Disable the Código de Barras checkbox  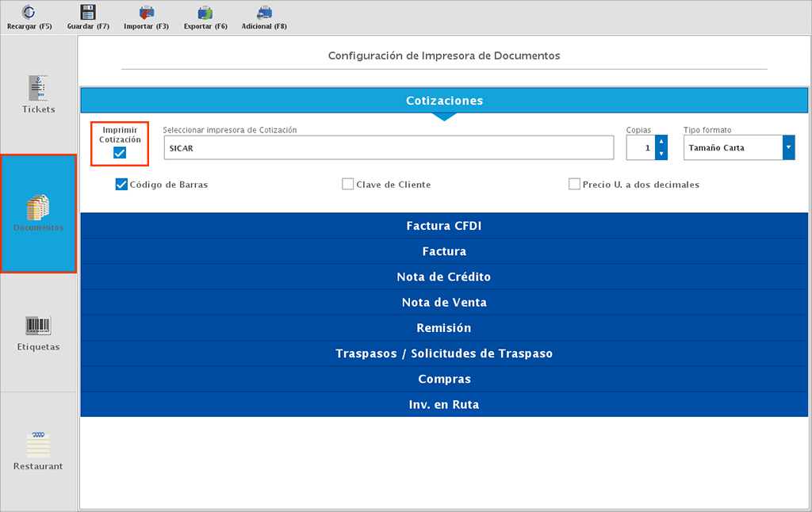pos(121,184)
